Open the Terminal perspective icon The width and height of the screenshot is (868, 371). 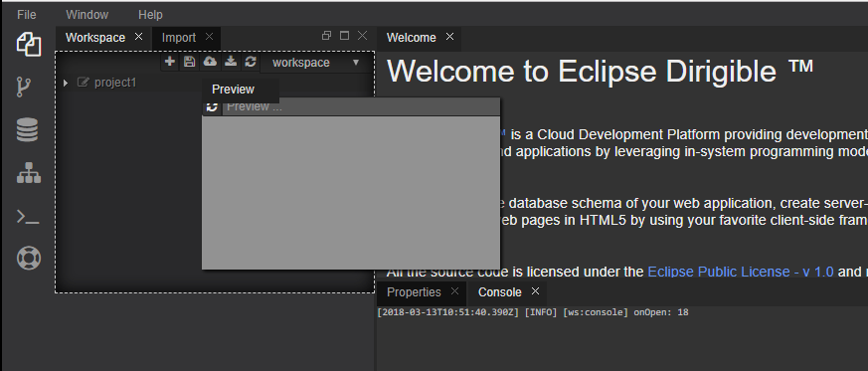point(28,217)
